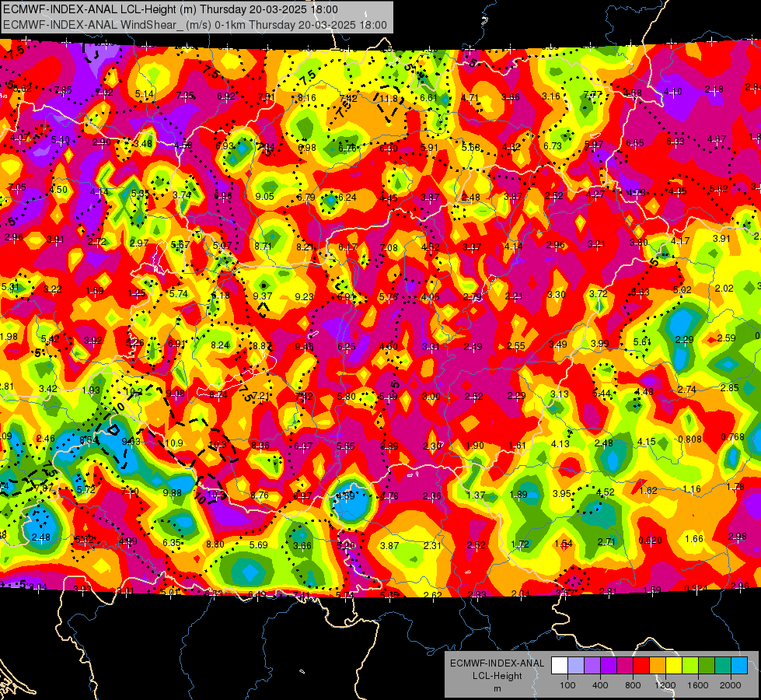The height and width of the screenshot is (700, 761).
Task: Click the wind shear value 6.73
Action: 553,145
